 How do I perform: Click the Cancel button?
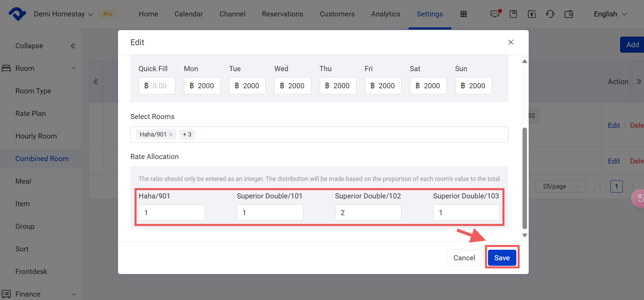click(464, 258)
